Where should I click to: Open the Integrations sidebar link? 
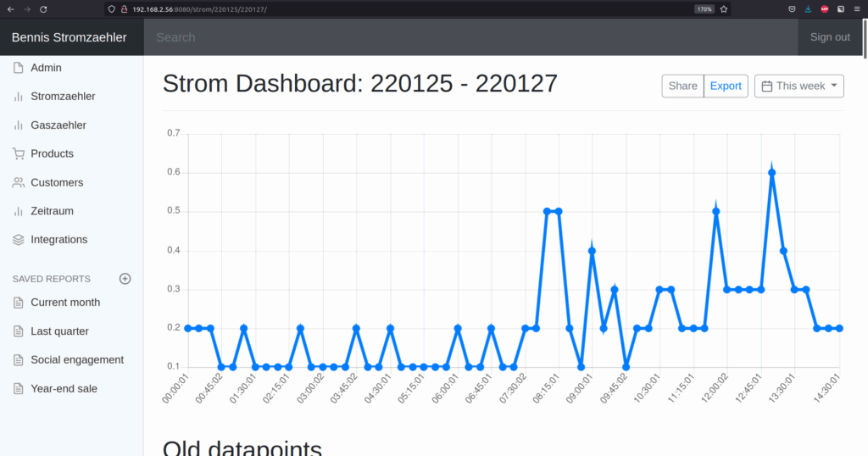coord(58,240)
